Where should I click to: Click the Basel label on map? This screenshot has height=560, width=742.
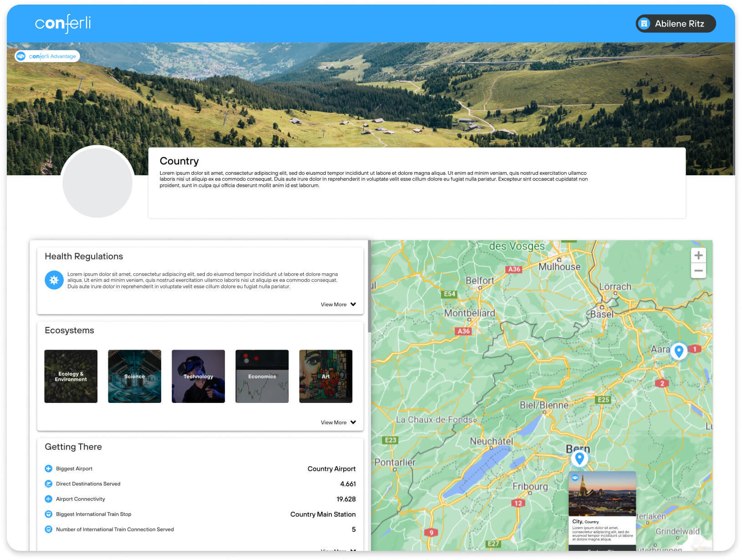pyautogui.click(x=602, y=314)
